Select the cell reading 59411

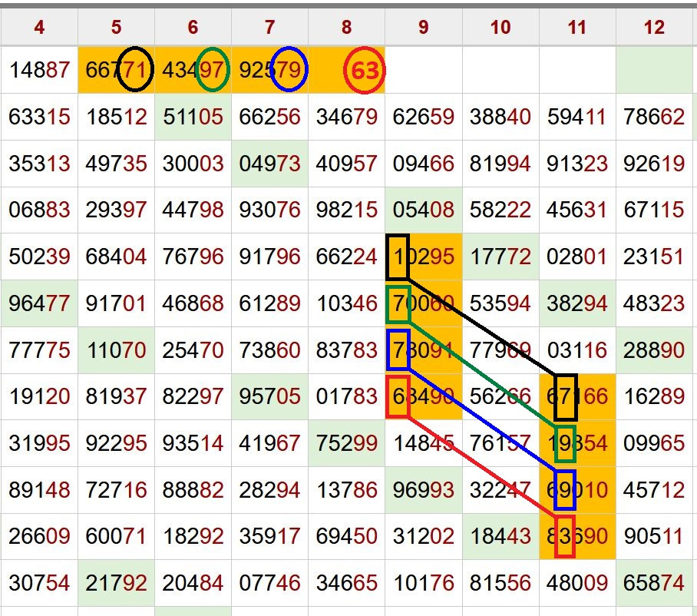[x=577, y=117]
